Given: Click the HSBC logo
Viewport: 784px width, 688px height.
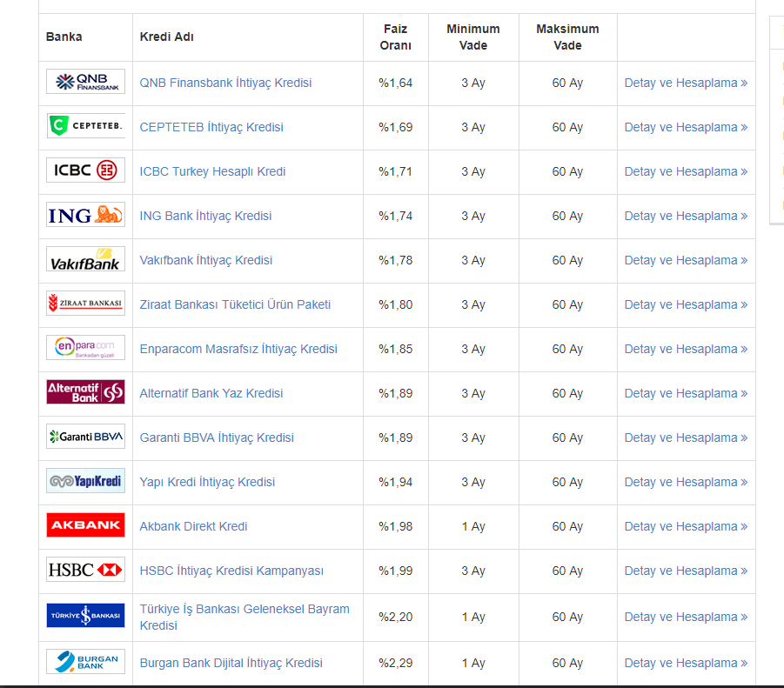Looking at the screenshot, I should tap(85, 569).
